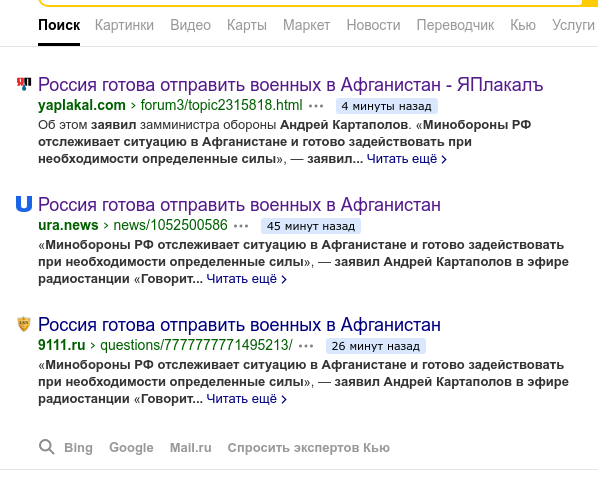Click the '4 минуты назад' badge
Viewport: 598px width, 481px height.
coord(387,106)
